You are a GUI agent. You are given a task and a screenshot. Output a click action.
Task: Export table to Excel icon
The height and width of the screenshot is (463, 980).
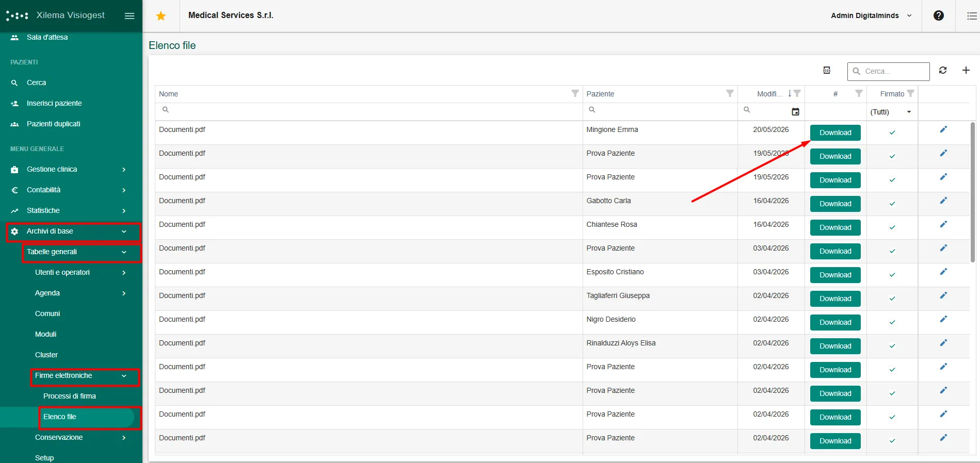[827, 70]
